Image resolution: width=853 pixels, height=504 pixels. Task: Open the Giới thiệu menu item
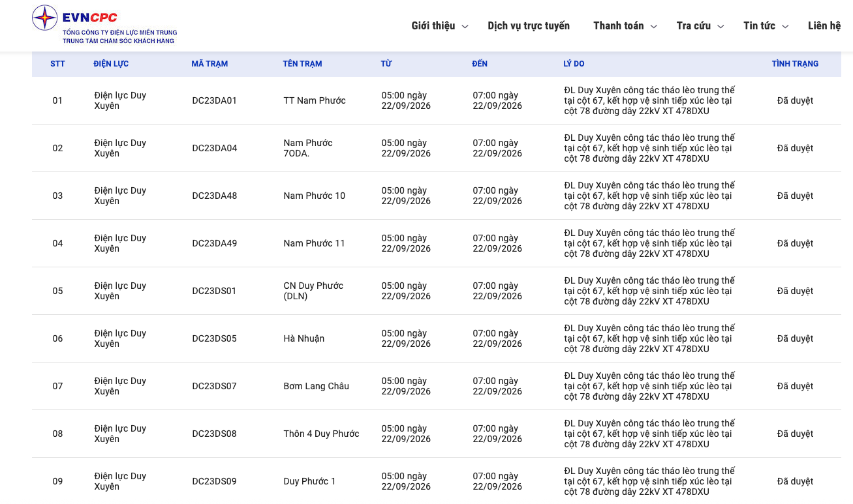point(433,26)
